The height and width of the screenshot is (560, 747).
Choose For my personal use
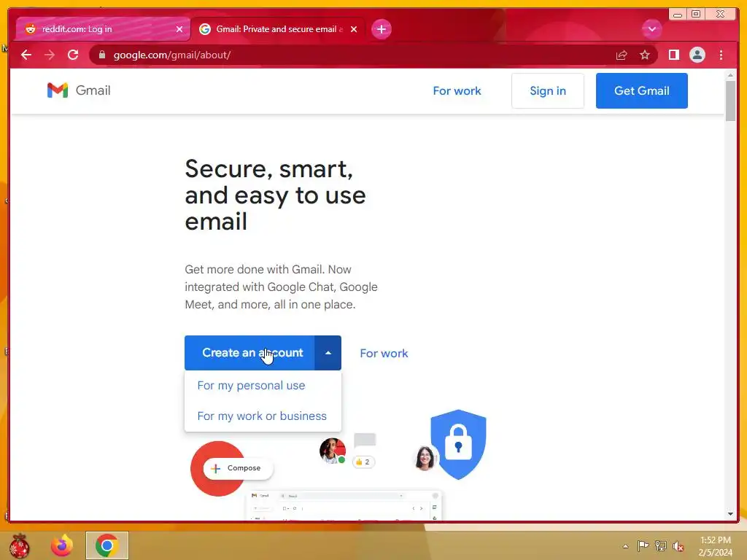[251, 385]
